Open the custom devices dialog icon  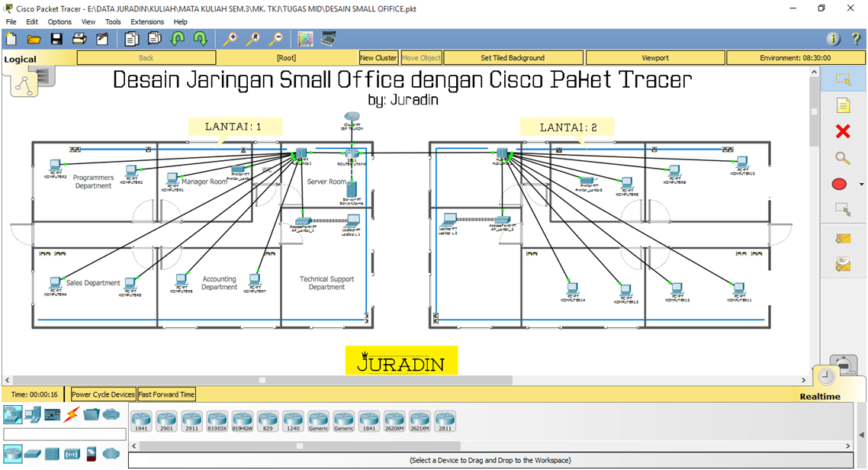click(x=328, y=39)
